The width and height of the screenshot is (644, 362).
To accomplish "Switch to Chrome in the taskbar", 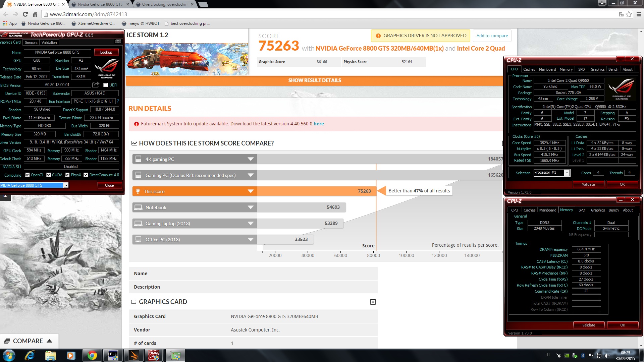I will pos(92,355).
